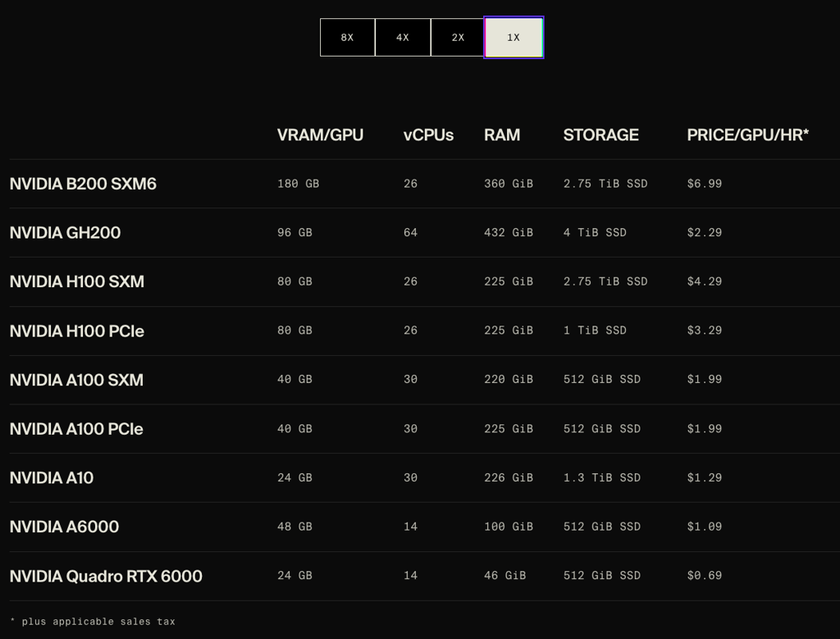Click the plus applicable sales tax footnote
The image size is (840, 639).
pos(93,621)
